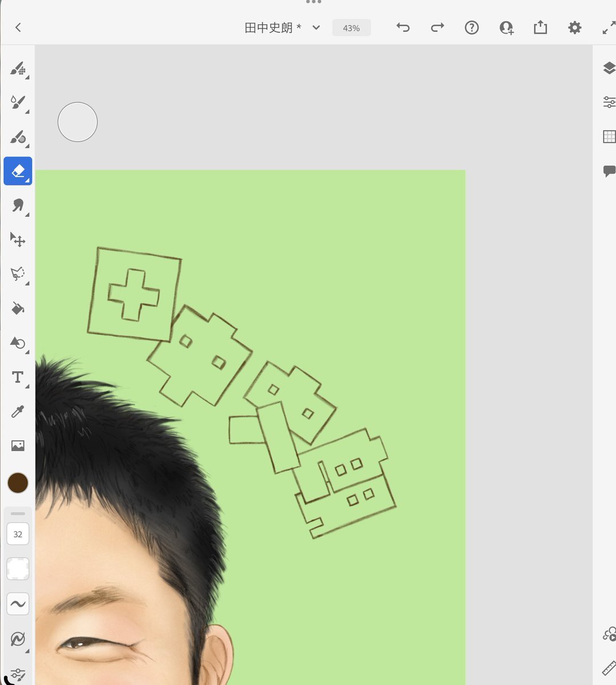Select the Pixel Brush tool
Image resolution: width=616 pixels, height=685 pixels.
point(18,68)
